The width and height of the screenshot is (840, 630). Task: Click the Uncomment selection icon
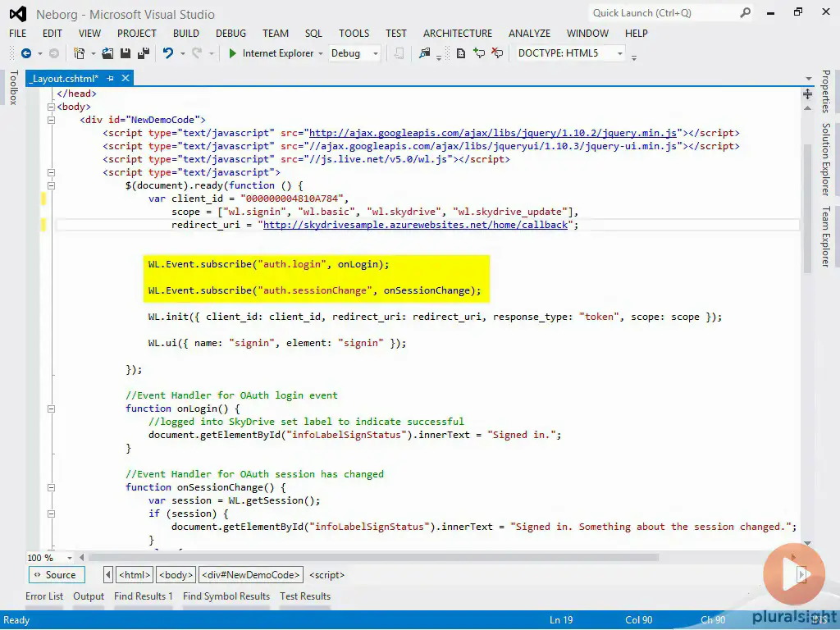[x=497, y=53]
